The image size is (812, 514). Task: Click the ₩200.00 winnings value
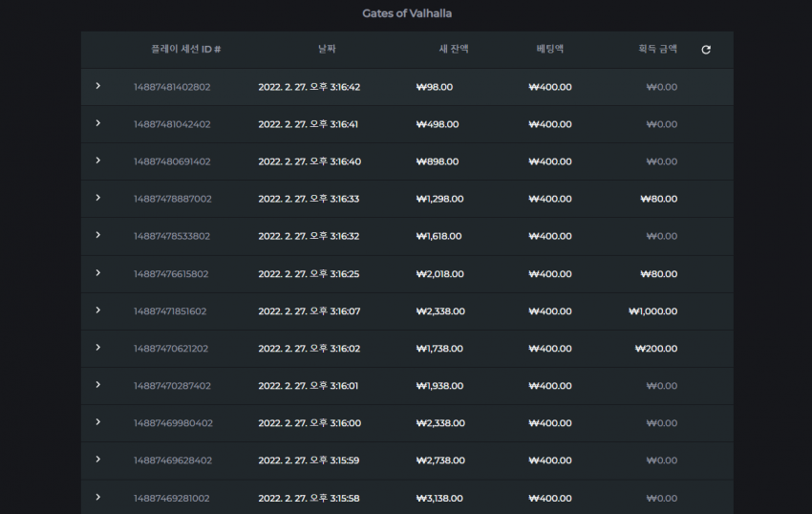(x=656, y=349)
